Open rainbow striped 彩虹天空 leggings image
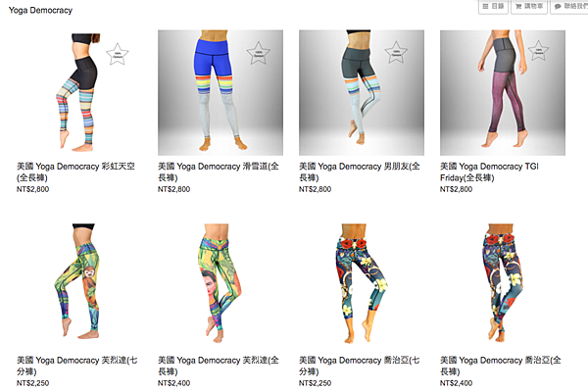The width and height of the screenshot is (588, 392). point(79,93)
